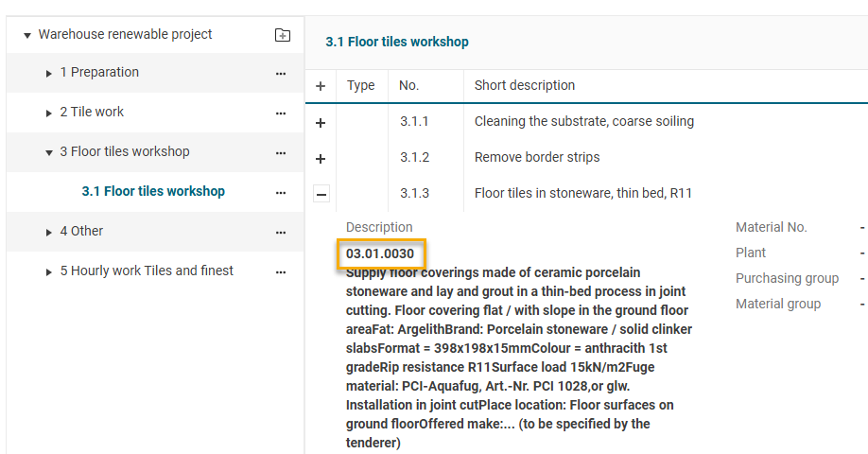Viewport: 868px width, 454px height.
Task: Click the add folder icon beside Warehouse renewable project
Action: pyautogui.click(x=282, y=35)
